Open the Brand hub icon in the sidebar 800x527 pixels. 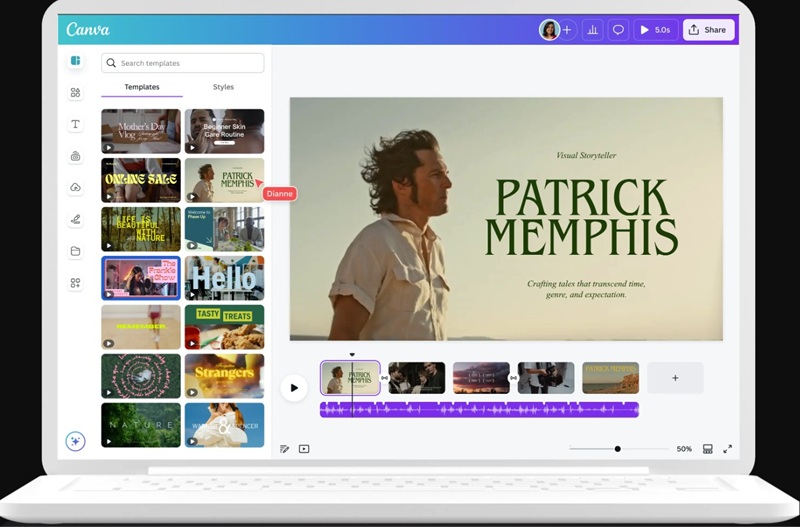(x=76, y=156)
